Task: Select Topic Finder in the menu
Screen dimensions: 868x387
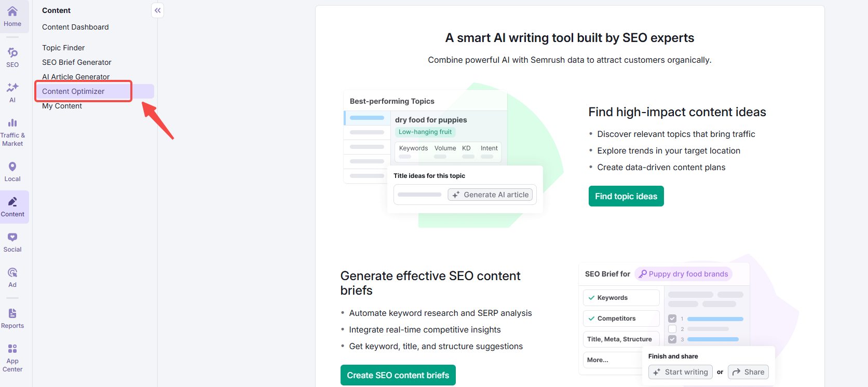Action: click(x=63, y=48)
